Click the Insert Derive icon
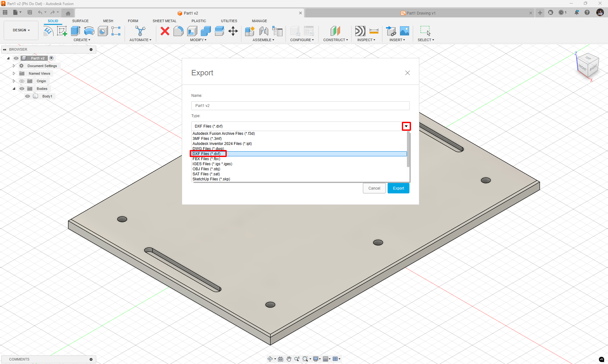Image resolution: width=608 pixels, height=364 pixels. [x=391, y=31]
